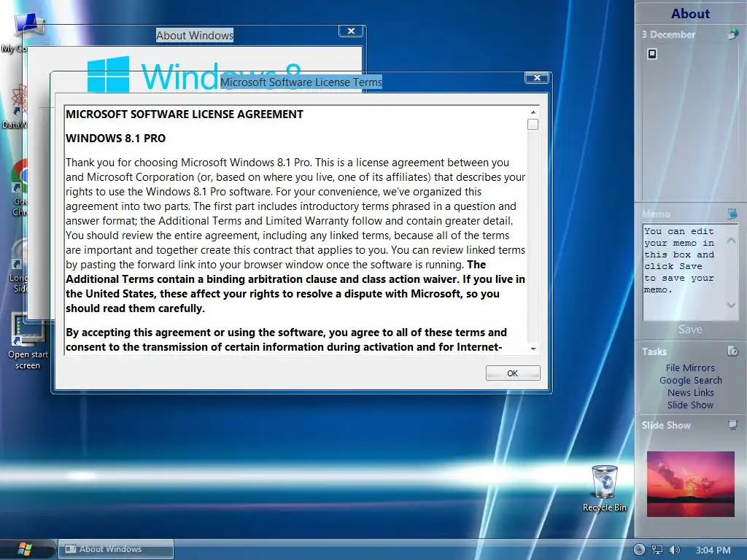Click the sunset slide show thumbnail
This screenshot has height=560, width=747.
(690, 484)
